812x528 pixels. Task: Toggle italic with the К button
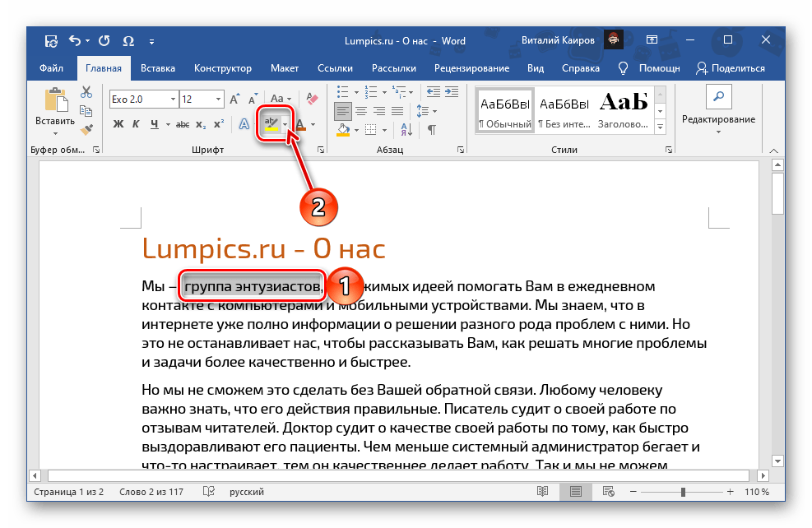pos(136,124)
